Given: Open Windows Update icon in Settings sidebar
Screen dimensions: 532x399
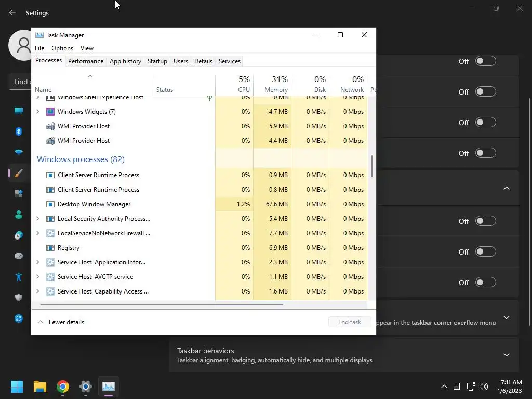Looking at the screenshot, I should point(19,318).
